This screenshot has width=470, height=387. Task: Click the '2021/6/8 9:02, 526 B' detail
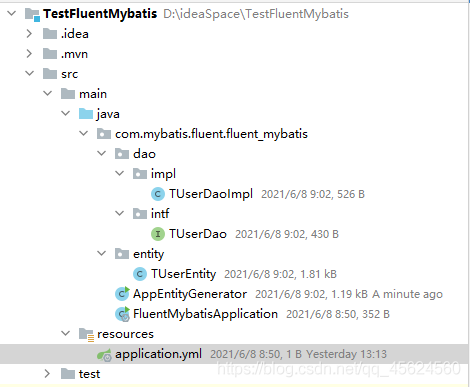[x=313, y=194]
